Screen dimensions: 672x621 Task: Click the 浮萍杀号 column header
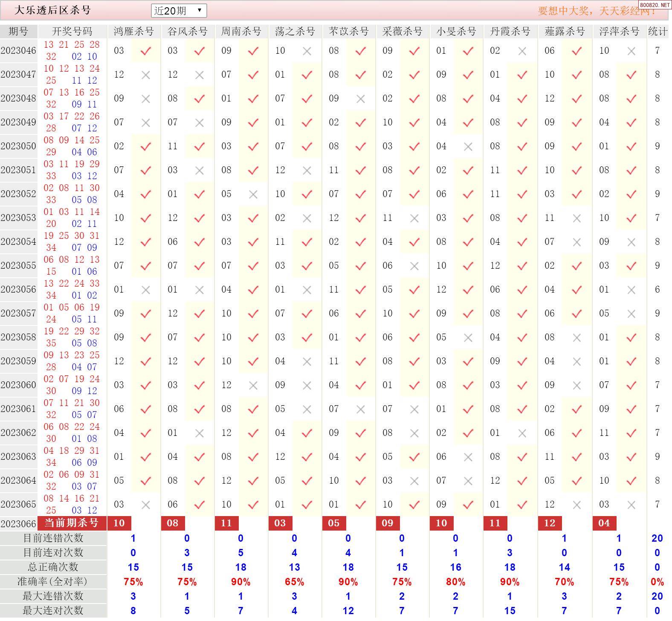click(x=620, y=31)
